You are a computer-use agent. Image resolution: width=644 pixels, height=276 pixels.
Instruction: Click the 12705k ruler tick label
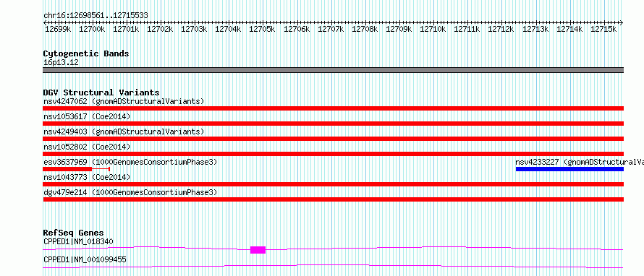click(262, 30)
